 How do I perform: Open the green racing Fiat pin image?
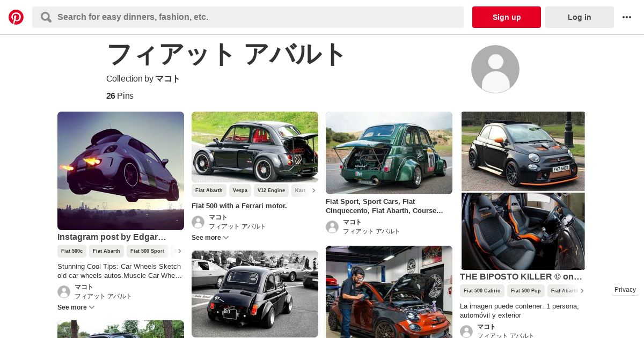coord(389,153)
